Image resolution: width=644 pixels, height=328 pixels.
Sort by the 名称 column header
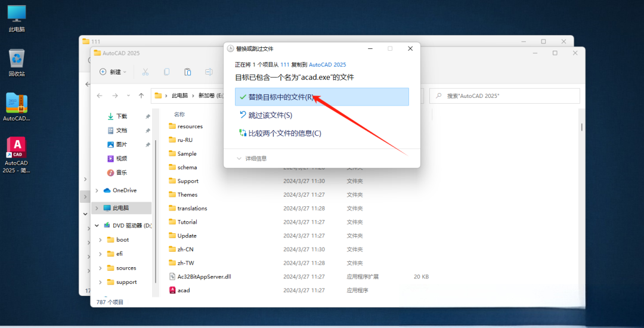click(x=179, y=114)
